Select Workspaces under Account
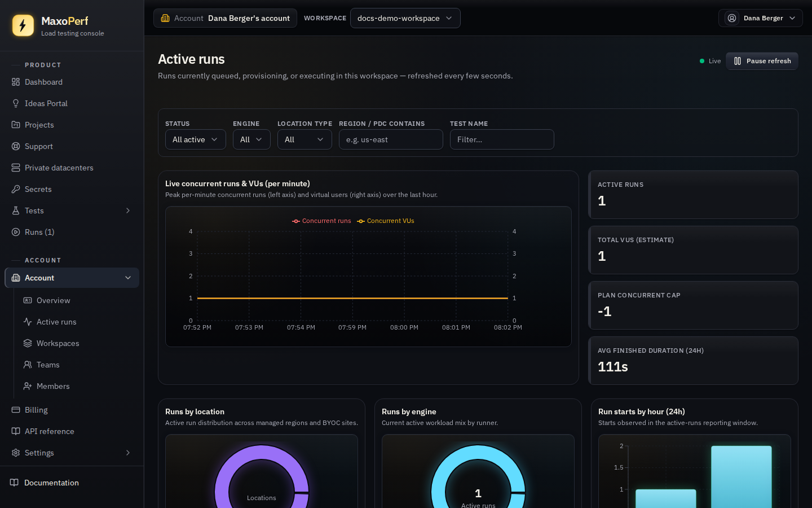812x508 pixels. click(77, 343)
